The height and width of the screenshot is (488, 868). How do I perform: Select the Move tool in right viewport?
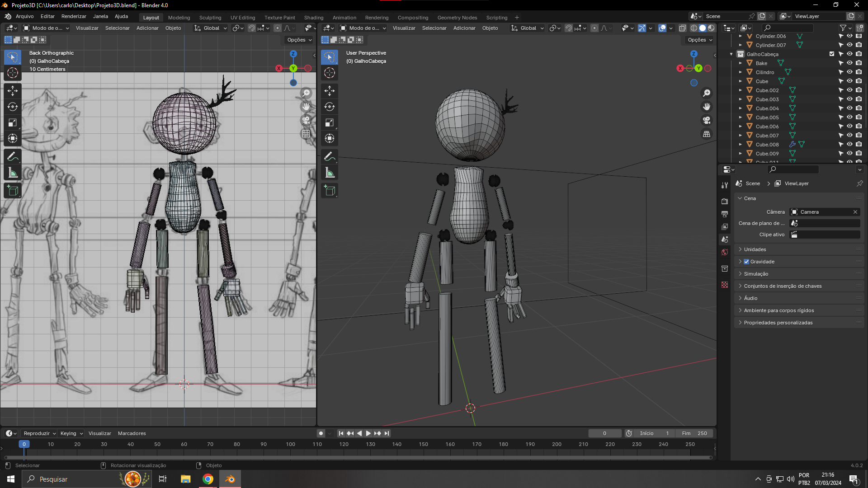330,91
